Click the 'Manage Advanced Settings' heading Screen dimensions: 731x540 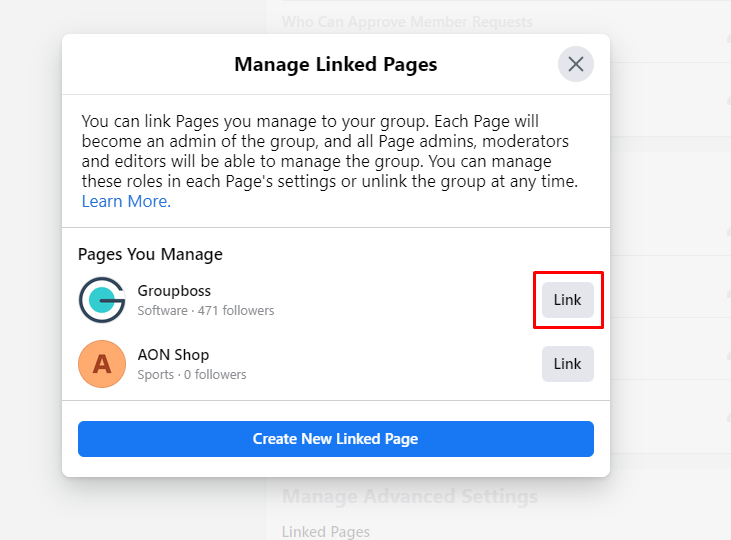[x=410, y=496]
